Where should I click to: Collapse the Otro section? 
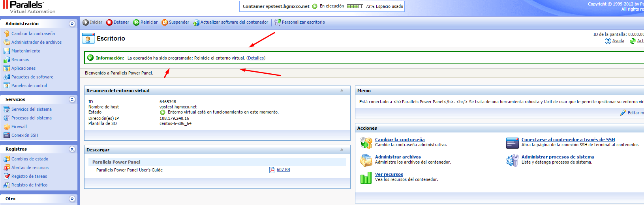pyautogui.click(x=72, y=199)
